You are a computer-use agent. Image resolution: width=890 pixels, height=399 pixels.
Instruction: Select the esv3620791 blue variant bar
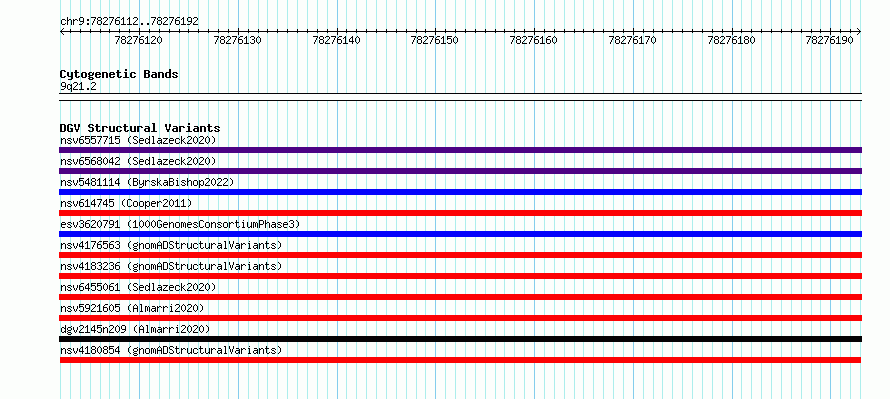(x=460, y=234)
